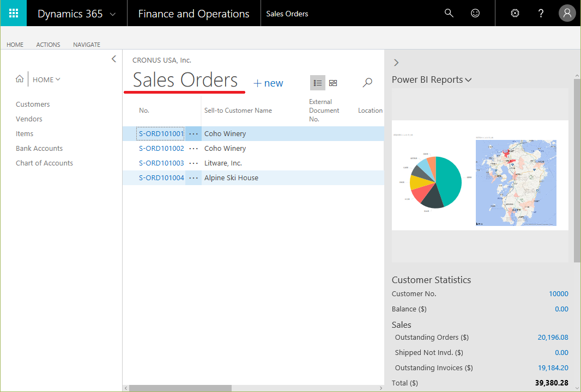Open order S-ORD101004
581x392 pixels.
pyautogui.click(x=161, y=177)
